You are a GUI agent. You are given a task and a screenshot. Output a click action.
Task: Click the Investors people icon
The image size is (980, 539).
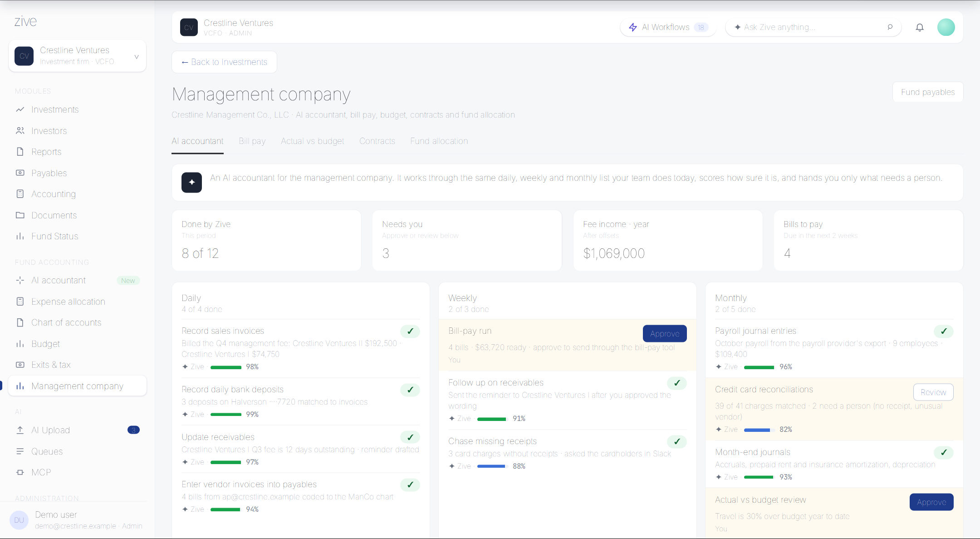click(x=20, y=131)
